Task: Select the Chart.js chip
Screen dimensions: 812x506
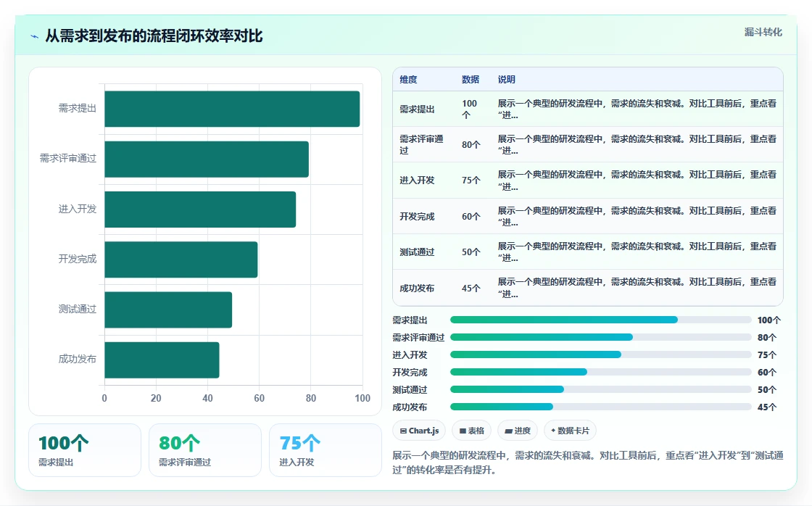Action: [419, 431]
